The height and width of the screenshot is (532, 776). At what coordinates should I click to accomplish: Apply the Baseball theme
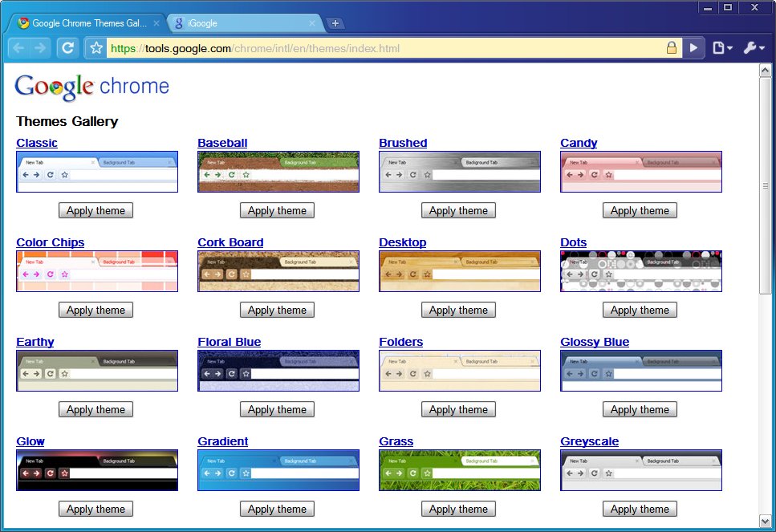(x=277, y=210)
